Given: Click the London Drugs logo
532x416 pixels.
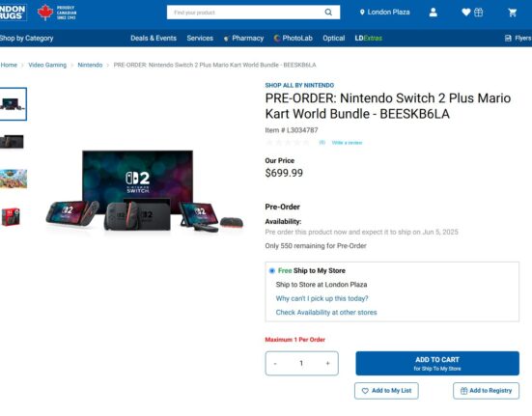Looking at the screenshot, I should (x=13, y=13).
